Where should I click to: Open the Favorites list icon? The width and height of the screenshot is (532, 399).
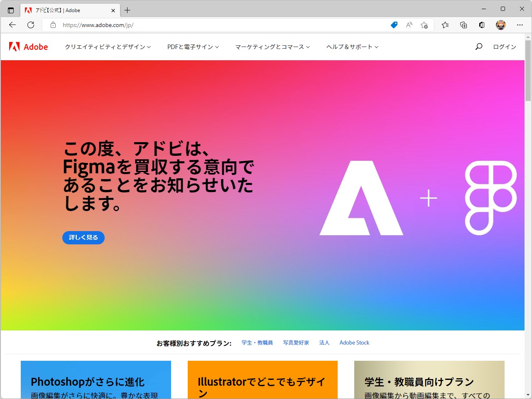pyautogui.click(x=445, y=25)
